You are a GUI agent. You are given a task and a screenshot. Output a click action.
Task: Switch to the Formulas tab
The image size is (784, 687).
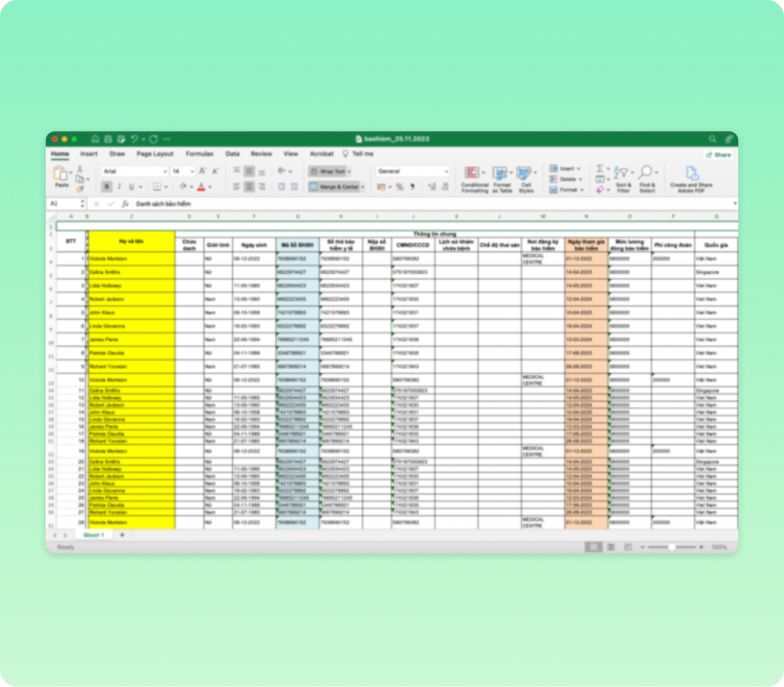(199, 154)
